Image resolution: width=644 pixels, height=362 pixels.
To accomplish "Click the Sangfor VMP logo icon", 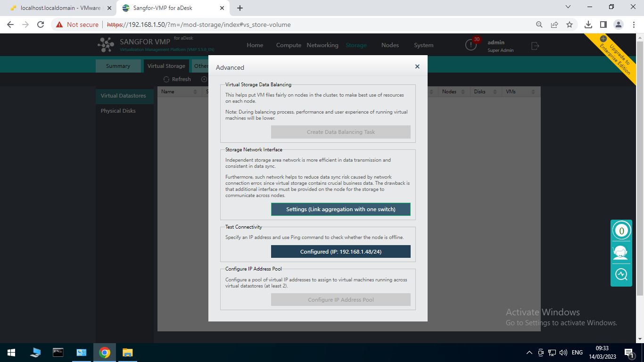I will coord(105,44).
